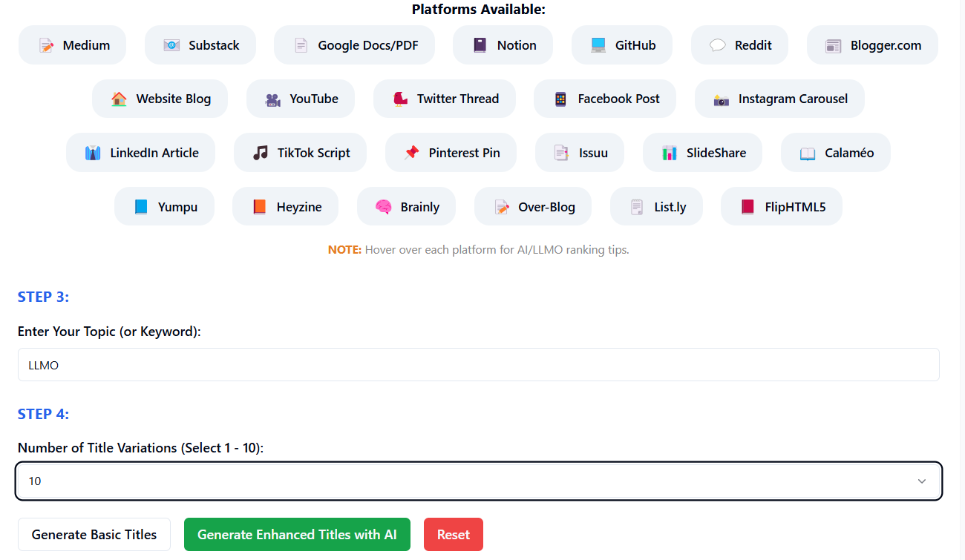Choose the GitHub platform label
Image resolution: width=965 pixels, height=560 pixels.
(x=635, y=45)
